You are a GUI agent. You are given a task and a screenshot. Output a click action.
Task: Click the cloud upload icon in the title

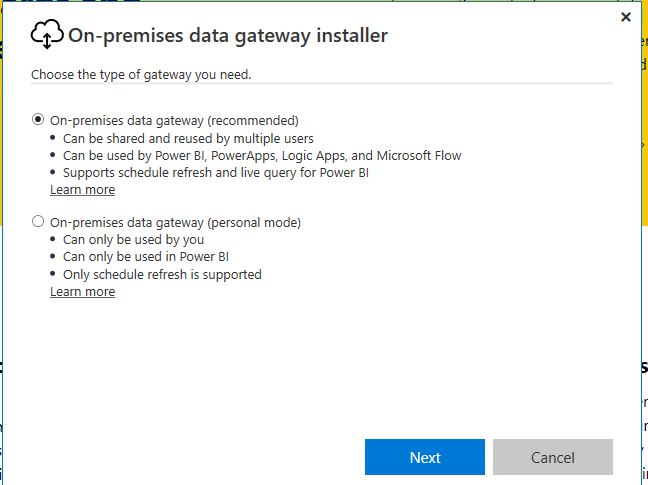pos(47,36)
